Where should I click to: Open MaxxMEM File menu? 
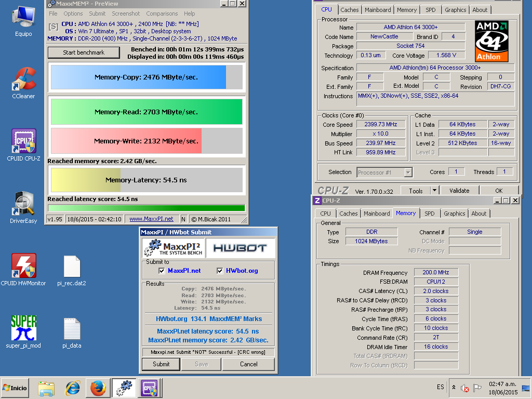pos(53,14)
